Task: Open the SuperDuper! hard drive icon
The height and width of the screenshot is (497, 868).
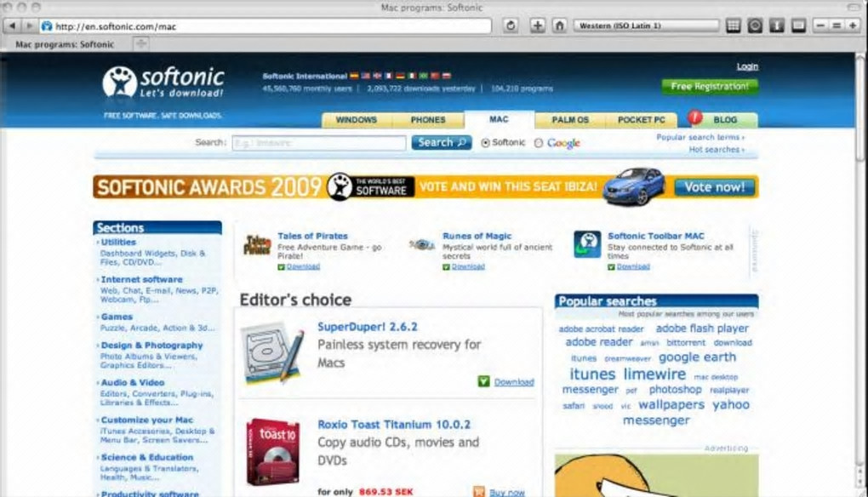Action: pyautogui.click(x=273, y=354)
